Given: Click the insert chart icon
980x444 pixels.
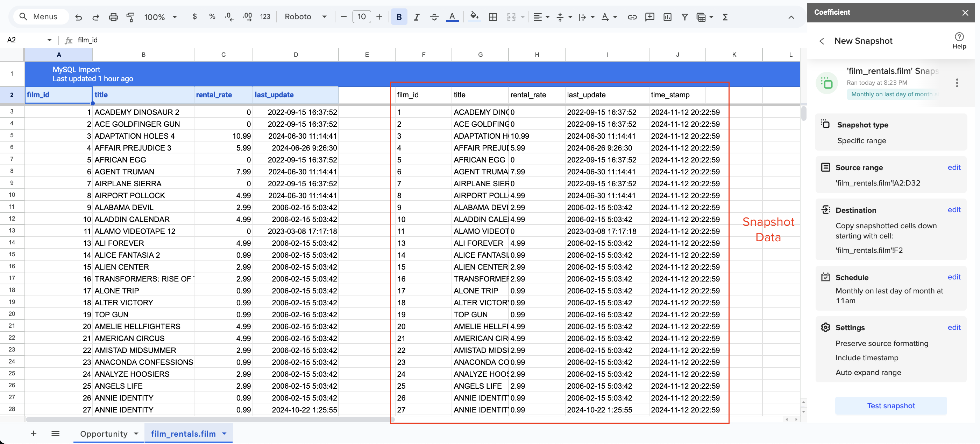Looking at the screenshot, I should pos(667,17).
